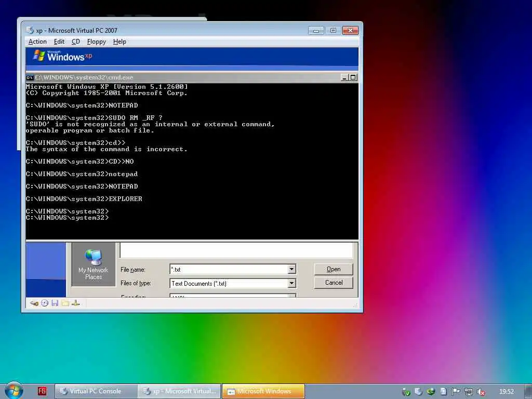
Task: Launch the FG pinned taskbar icon
Action: point(42,391)
